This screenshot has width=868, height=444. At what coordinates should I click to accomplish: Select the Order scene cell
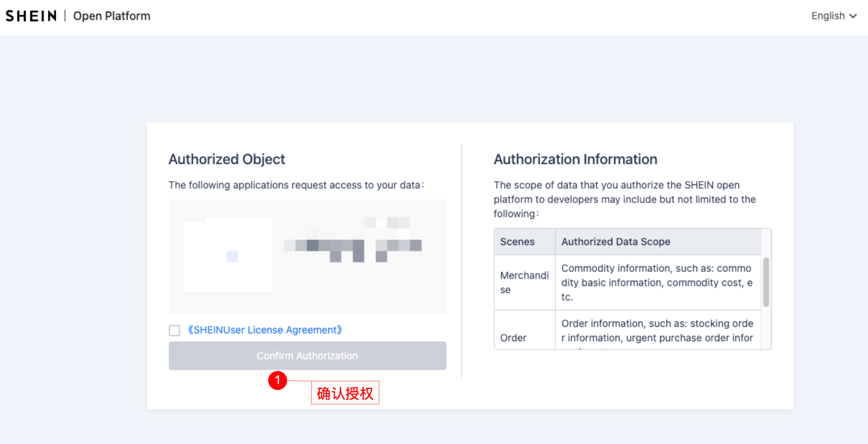point(513,338)
